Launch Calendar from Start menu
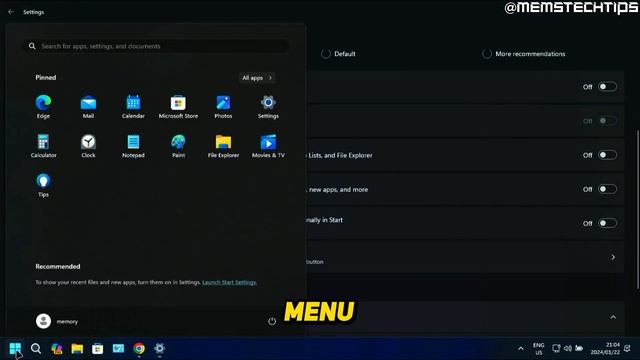The height and width of the screenshot is (360, 640). point(133,106)
